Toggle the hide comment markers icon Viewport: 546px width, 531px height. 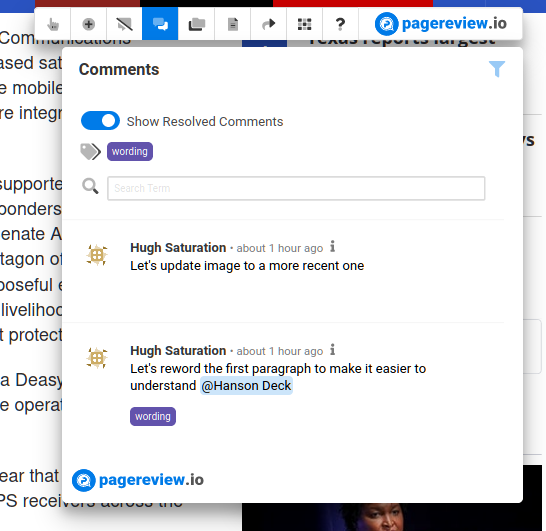tap(124, 24)
